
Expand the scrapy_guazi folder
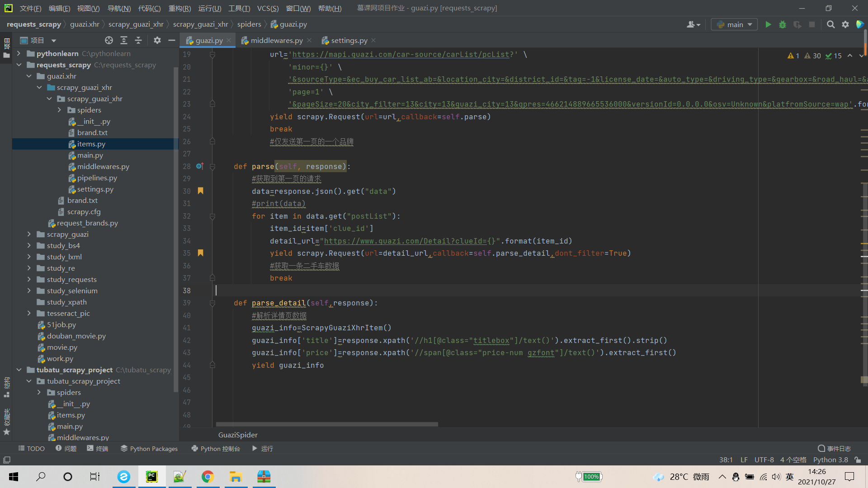point(29,234)
